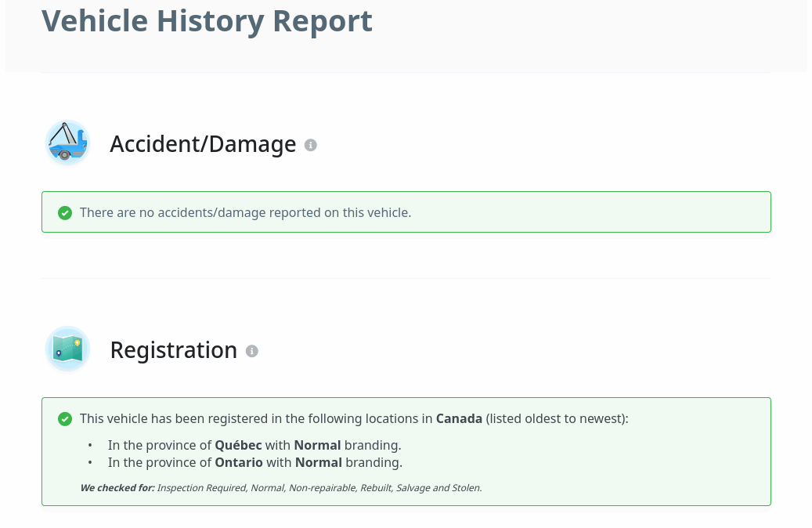Select the Accident/Damage section heading
The image size is (812, 528).
pyautogui.click(x=203, y=144)
